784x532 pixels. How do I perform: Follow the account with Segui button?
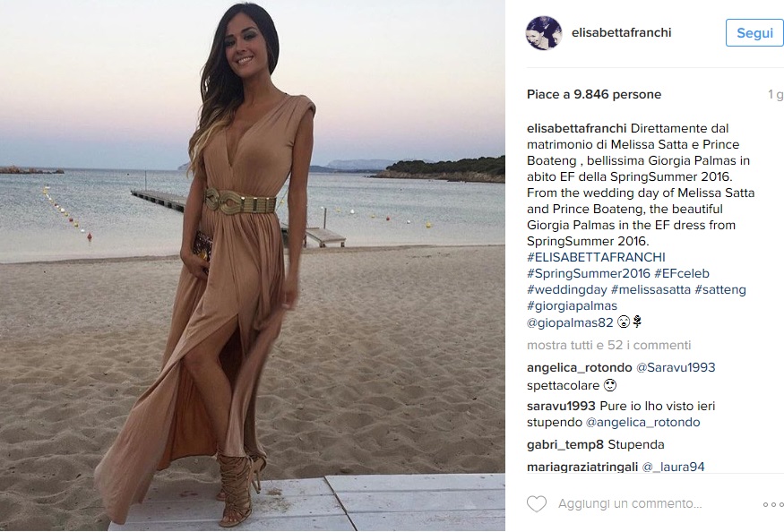pos(754,33)
